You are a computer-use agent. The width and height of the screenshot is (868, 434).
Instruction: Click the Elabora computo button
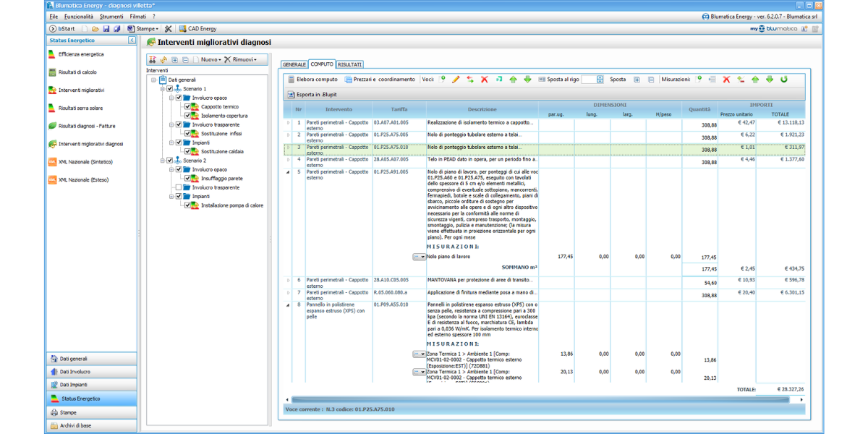(x=312, y=80)
